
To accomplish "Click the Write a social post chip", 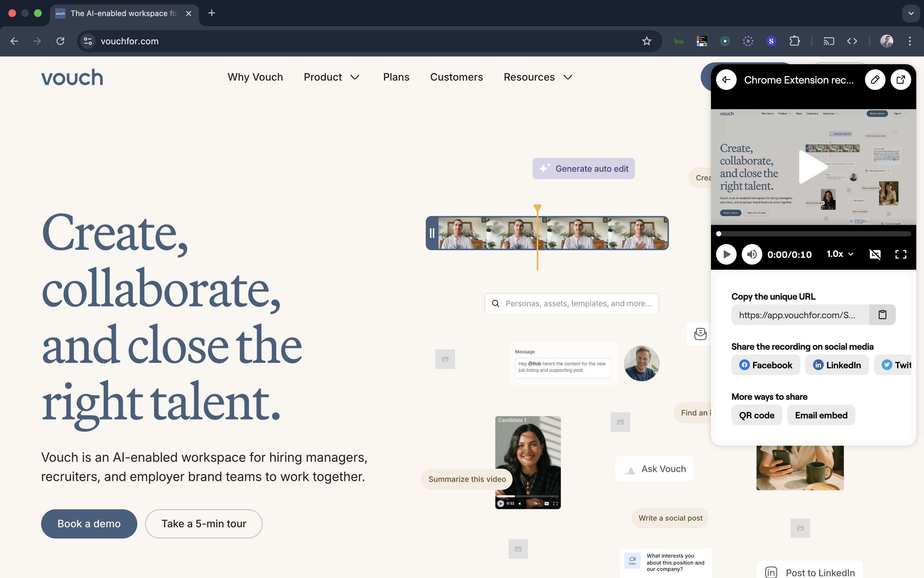I will coord(670,518).
